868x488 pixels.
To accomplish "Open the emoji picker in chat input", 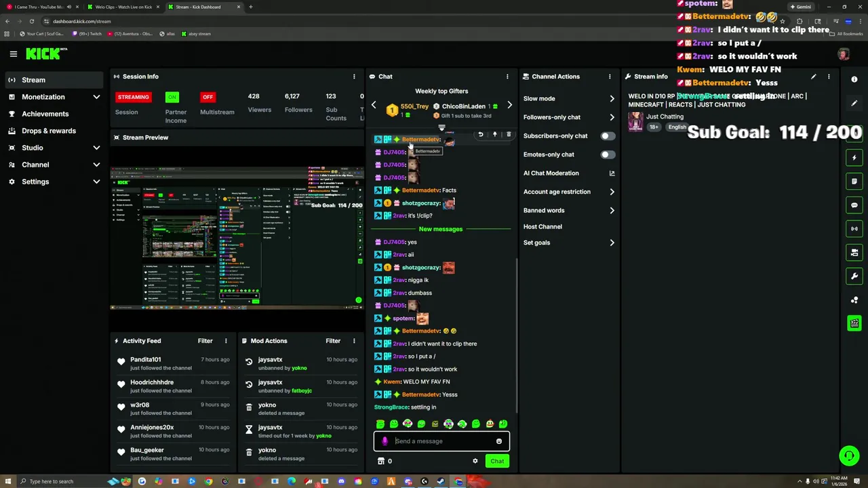I will [x=498, y=441].
